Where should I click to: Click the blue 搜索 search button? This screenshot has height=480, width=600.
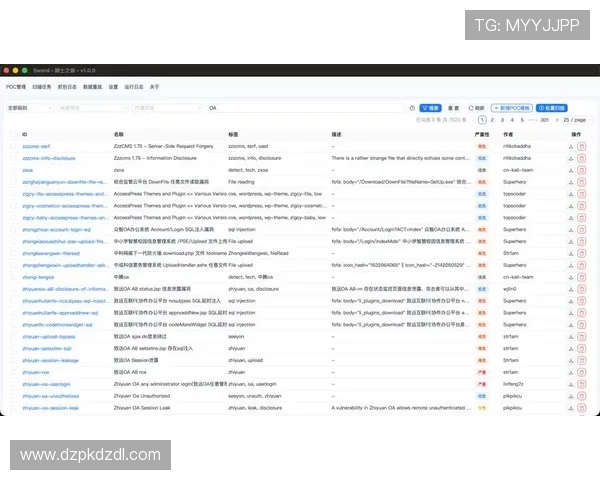(431, 107)
